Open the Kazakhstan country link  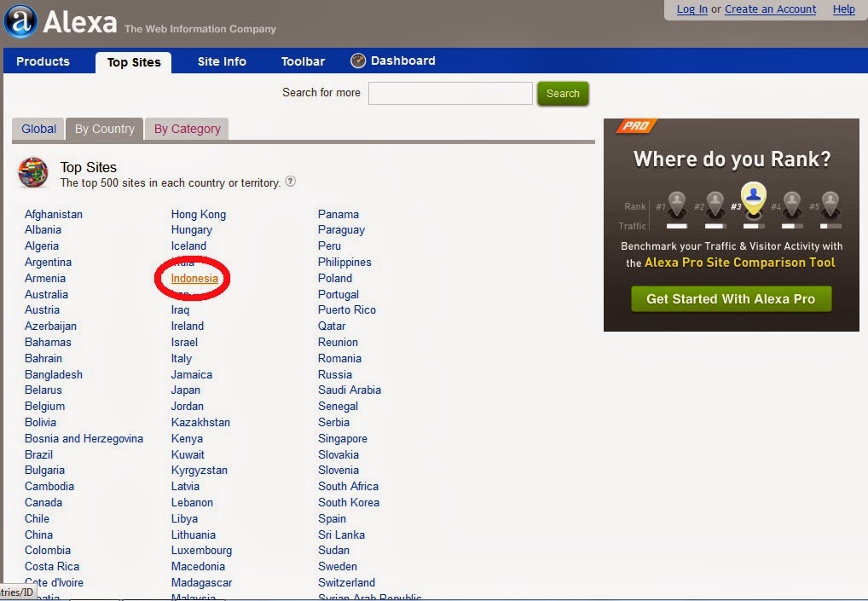(200, 422)
